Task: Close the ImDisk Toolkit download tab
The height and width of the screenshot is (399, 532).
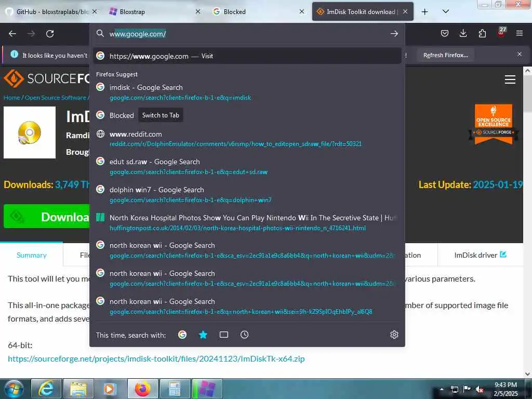Action: (405, 11)
